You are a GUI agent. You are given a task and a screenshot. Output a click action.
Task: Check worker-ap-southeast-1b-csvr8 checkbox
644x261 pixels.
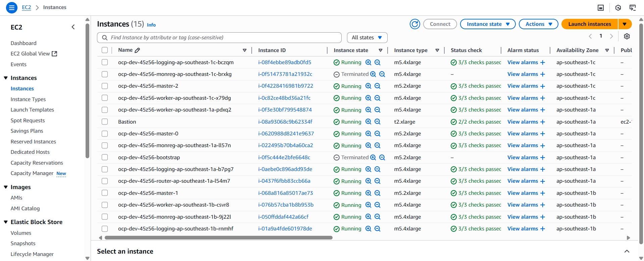click(105, 205)
